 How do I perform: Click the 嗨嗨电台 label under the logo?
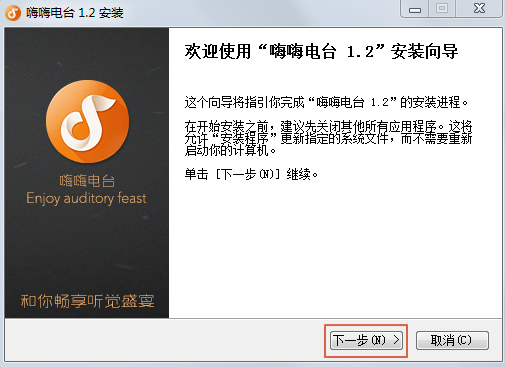[x=87, y=181]
